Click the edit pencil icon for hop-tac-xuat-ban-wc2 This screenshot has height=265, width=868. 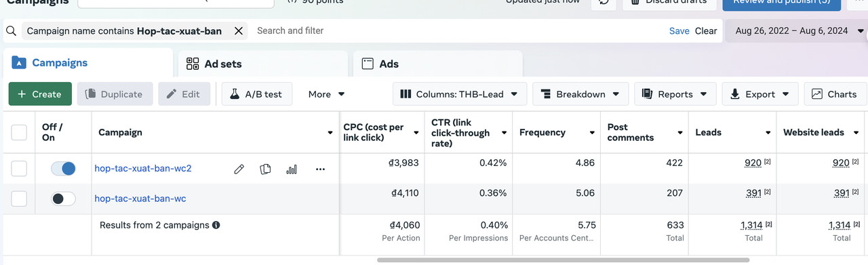[x=239, y=169]
